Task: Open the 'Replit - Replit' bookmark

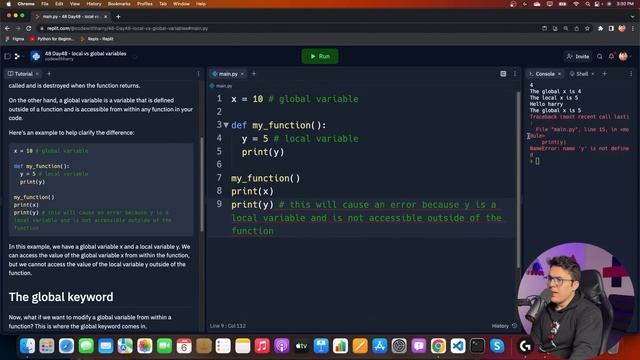Action: [97, 39]
